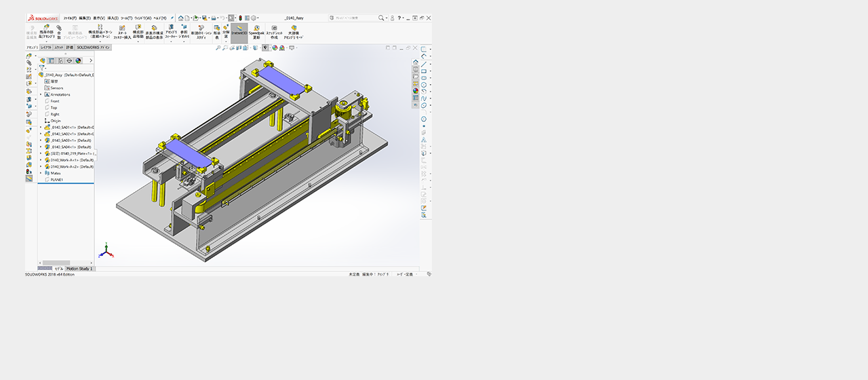
Task: Open the Home icon in title toolbar
Action: (181, 18)
